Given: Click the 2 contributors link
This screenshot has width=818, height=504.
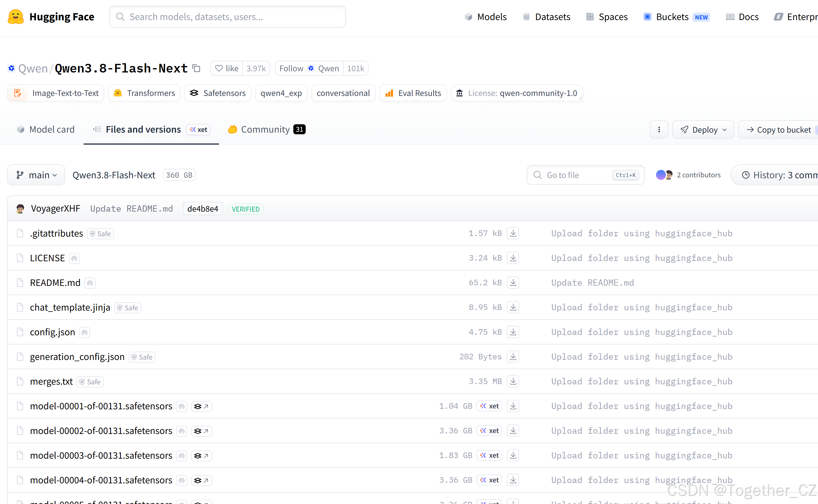Looking at the screenshot, I should 699,175.
